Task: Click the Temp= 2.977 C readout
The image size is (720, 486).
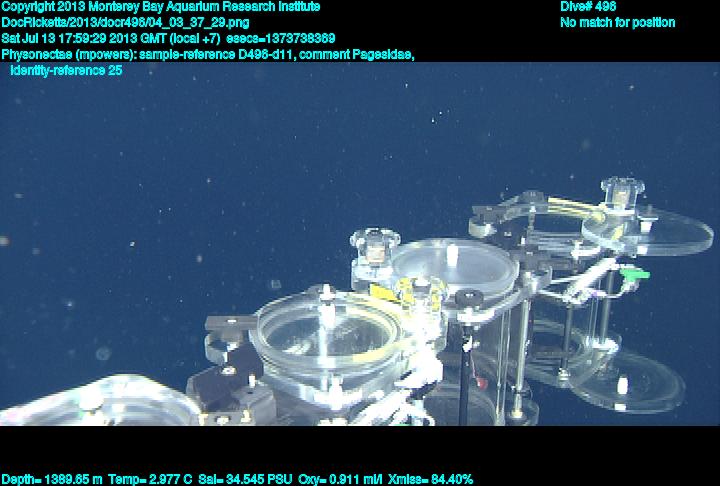Action: (150, 480)
